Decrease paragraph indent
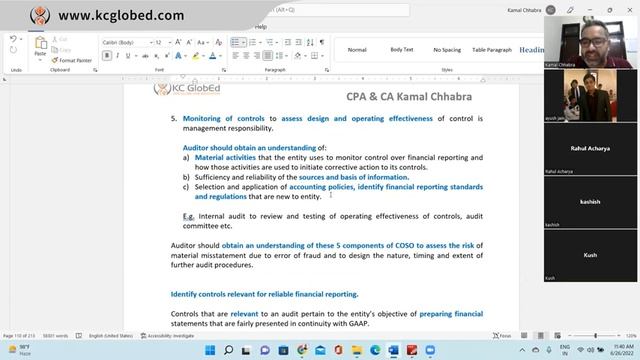This screenshot has height=360, width=640. [x=288, y=42]
